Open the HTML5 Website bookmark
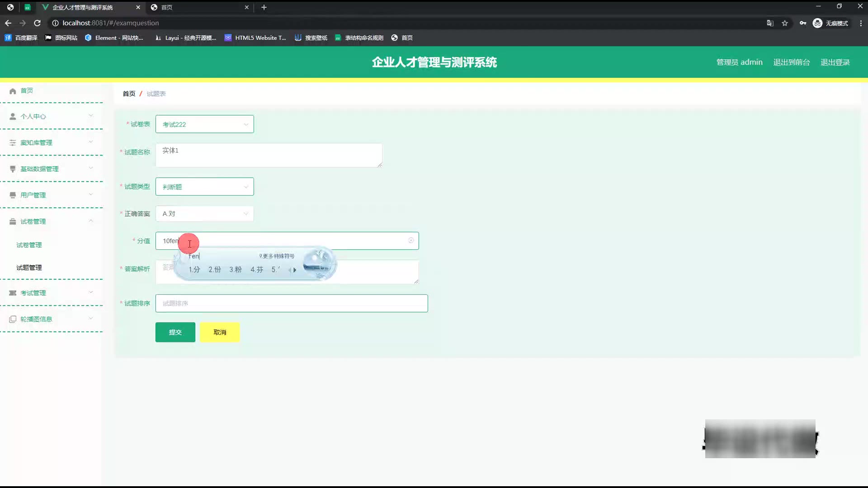 point(255,38)
